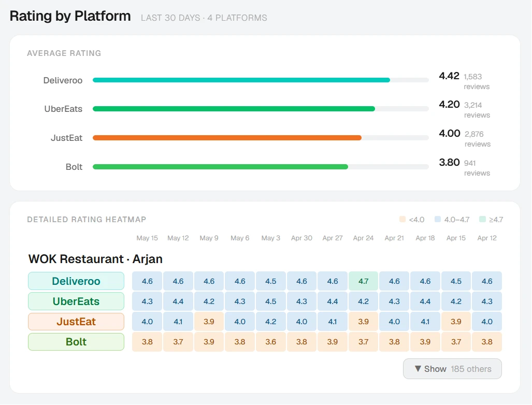Click the 4.0–4.7 legend swatch
The width and height of the screenshot is (532, 405).
(x=438, y=219)
